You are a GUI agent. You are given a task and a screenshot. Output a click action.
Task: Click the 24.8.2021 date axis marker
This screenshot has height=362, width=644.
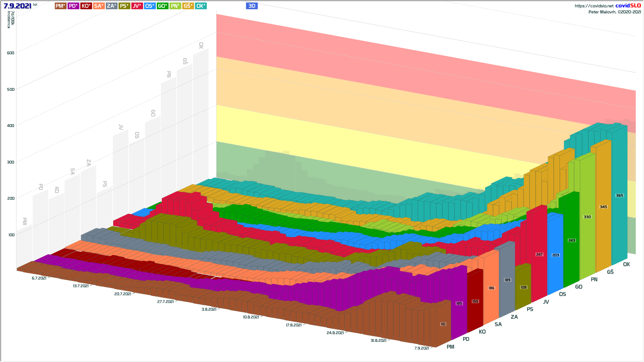click(x=335, y=333)
